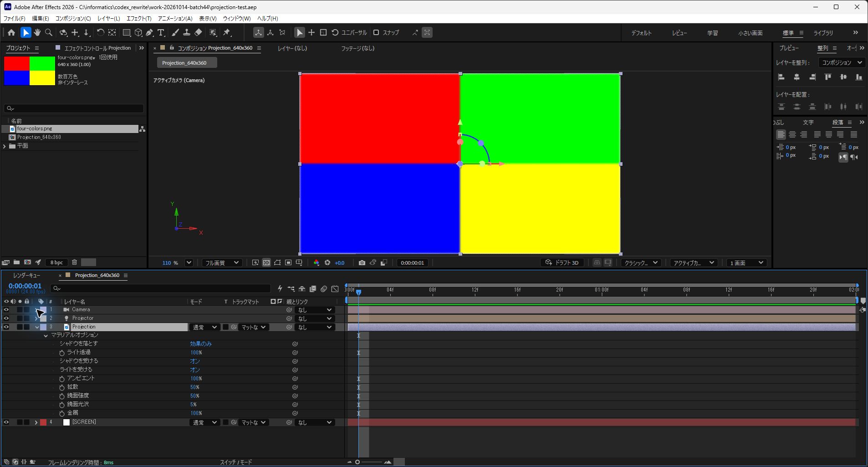Select the Rotation tool
Viewport: 868px width, 467px height.
click(100, 32)
